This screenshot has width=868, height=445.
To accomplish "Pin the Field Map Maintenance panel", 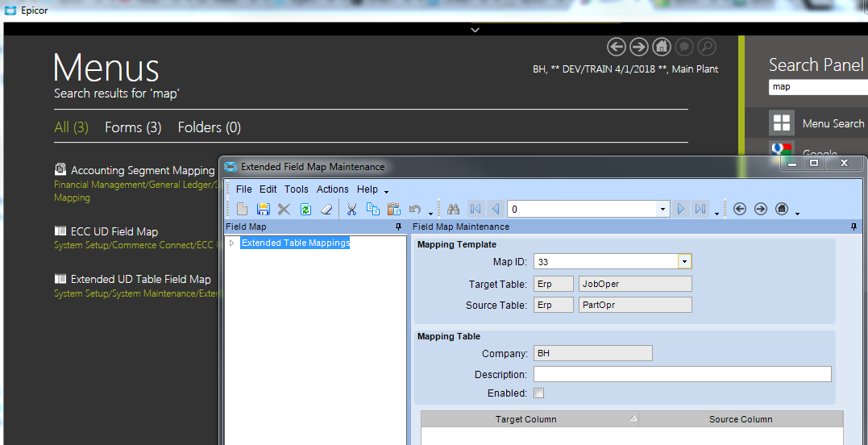I will pyautogui.click(x=854, y=227).
